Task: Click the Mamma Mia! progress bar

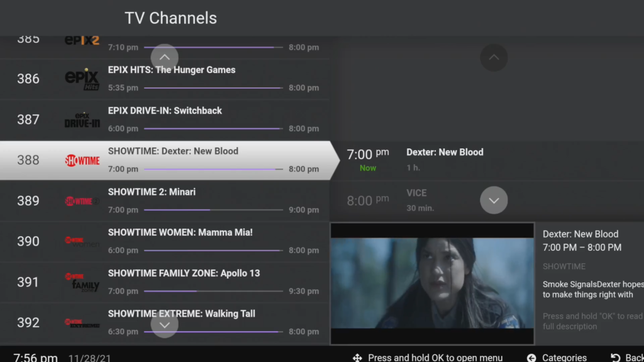Action: point(214,250)
